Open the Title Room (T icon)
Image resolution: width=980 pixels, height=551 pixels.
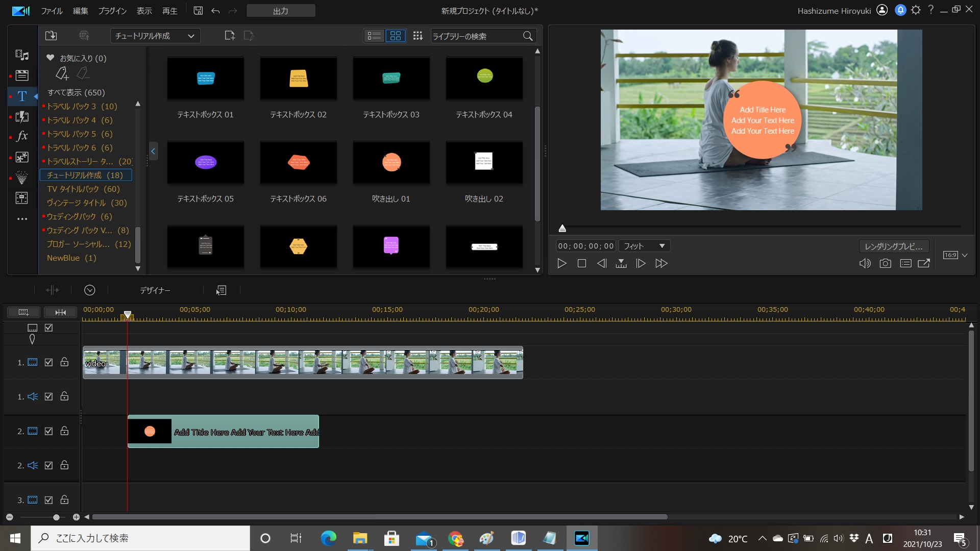pos(22,96)
